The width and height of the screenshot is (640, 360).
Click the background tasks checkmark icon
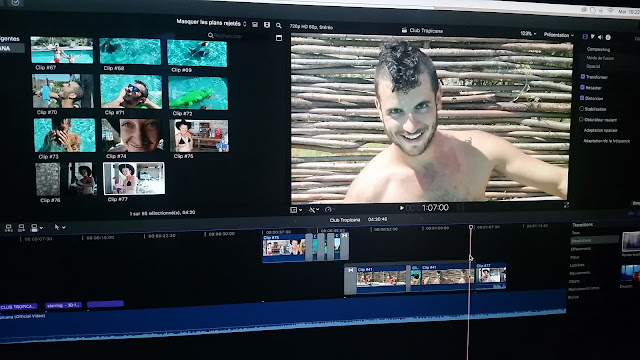(x=16, y=2)
